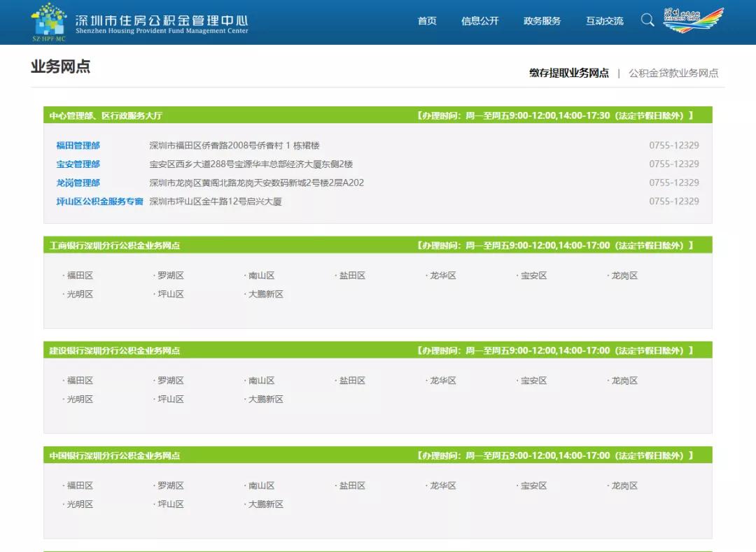Open the search magnifier icon

tap(647, 20)
